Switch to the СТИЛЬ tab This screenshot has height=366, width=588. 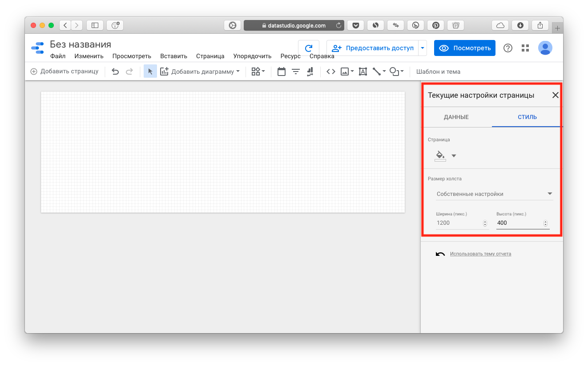(528, 117)
